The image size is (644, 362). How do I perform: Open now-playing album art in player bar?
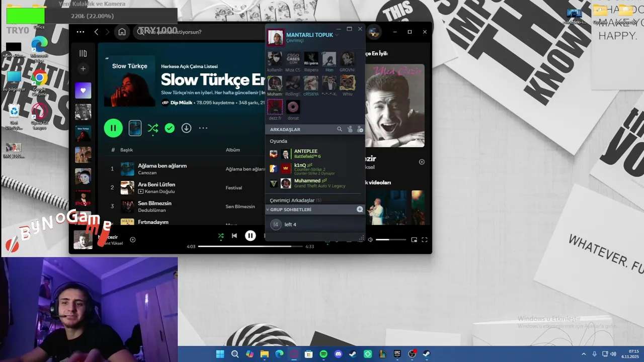[83, 240]
